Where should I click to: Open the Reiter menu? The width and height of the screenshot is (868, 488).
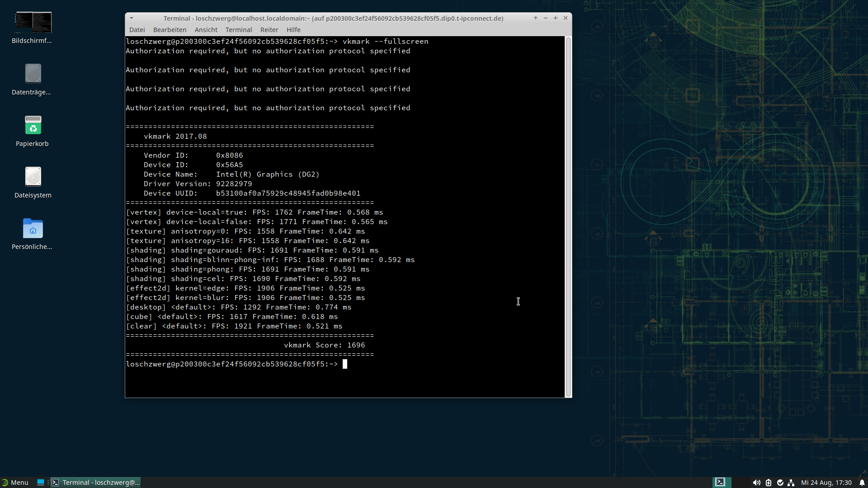pyautogui.click(x=269, y=30)
